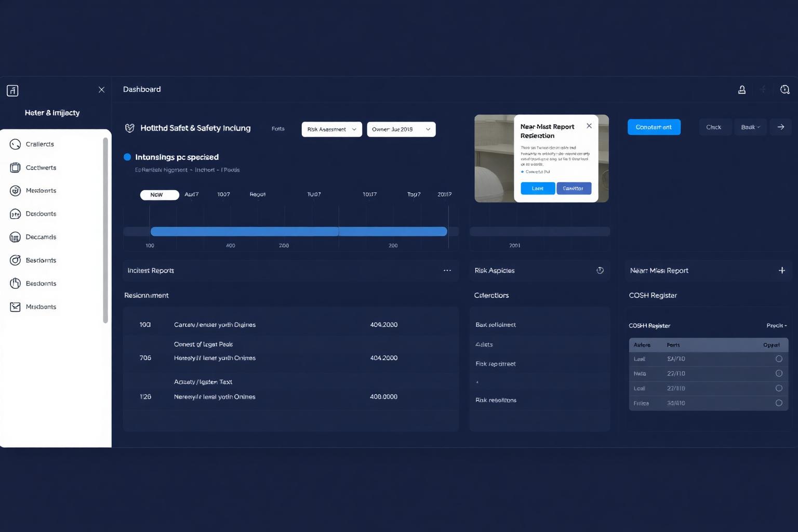The image size is (798, 532).
Task: Click the Chick button
Action: tap(713, 127)
